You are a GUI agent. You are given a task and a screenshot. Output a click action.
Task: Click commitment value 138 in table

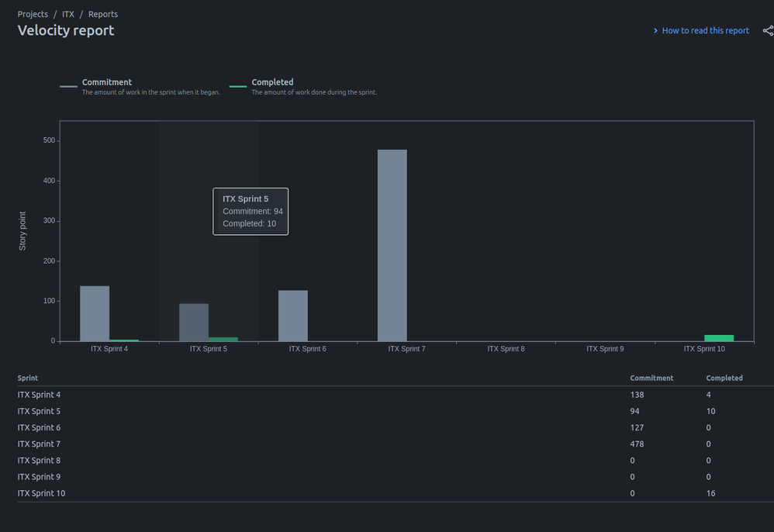pyautogui.click(x=637, y=395)
